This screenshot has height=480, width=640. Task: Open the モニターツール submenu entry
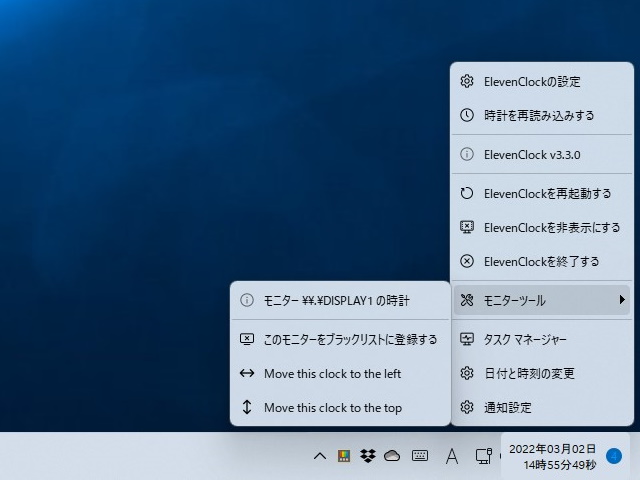(542, 300)
